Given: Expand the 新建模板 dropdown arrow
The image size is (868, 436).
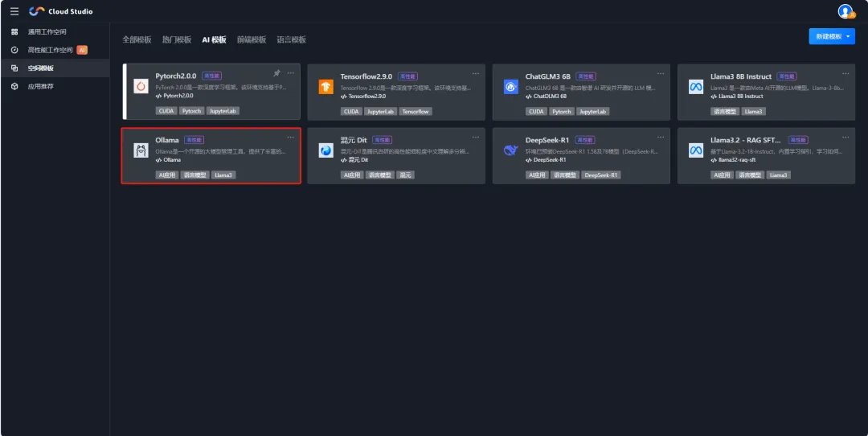Looking at the screenshot, I should coord(848,36).
